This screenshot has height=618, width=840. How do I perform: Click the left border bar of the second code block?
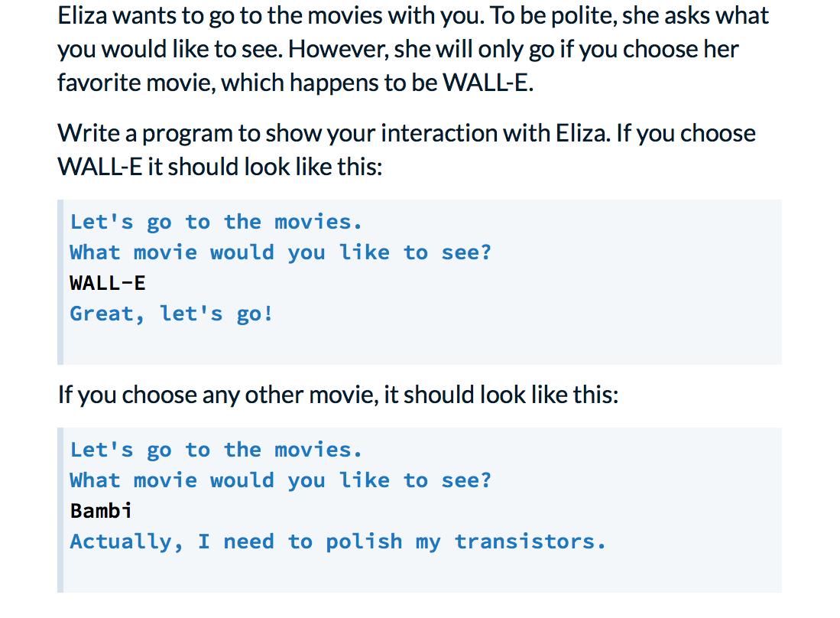click(61, 510)
